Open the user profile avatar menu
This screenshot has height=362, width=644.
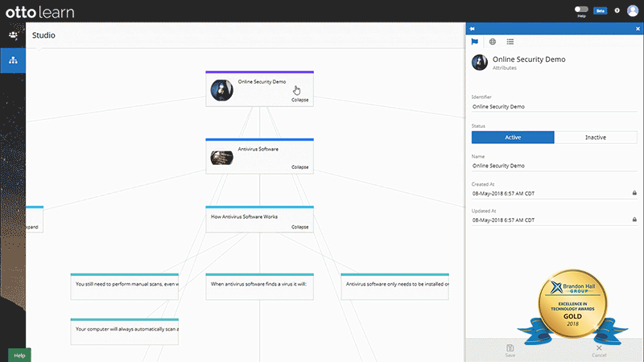(x=632, y=10)
